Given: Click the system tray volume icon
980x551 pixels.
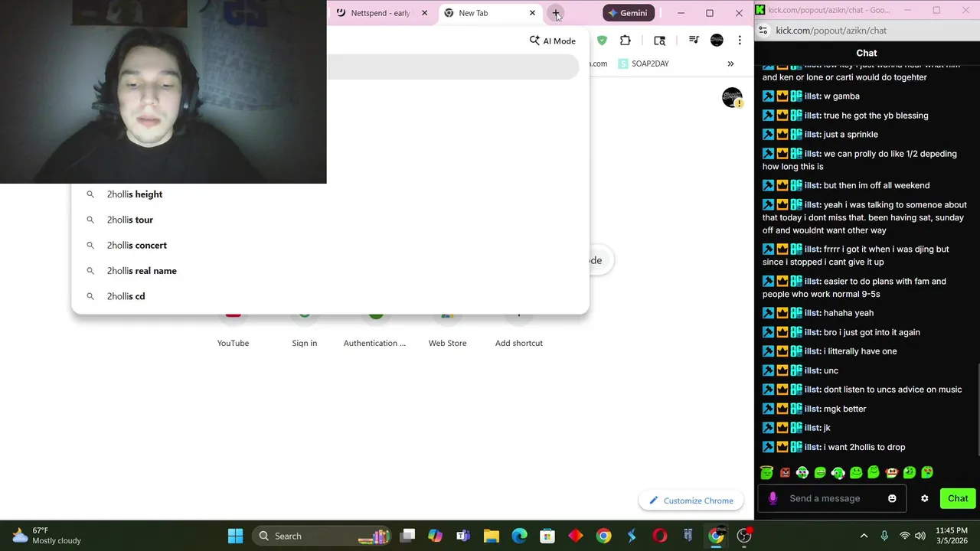Looking at the screenshot, I should tap(920, 536).
